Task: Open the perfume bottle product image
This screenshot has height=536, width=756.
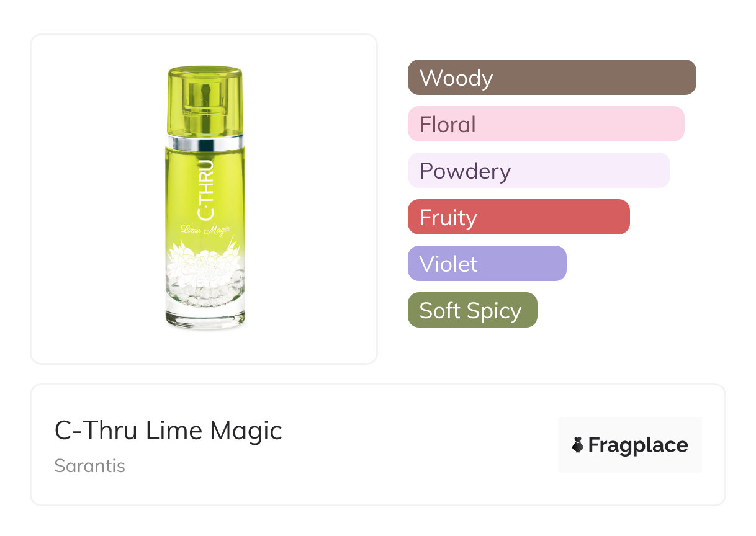Action: [x=204, y=199]
